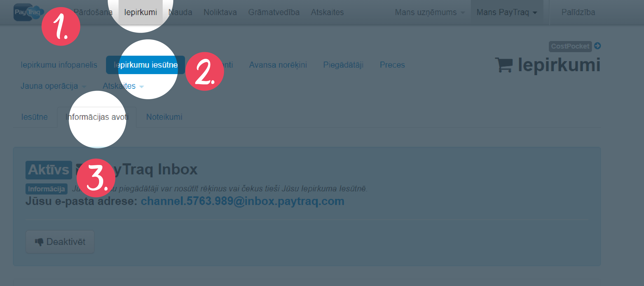This screenshot has width=644, height=286.
Task: Click the Informācija label badge
Action: (46, 189)
